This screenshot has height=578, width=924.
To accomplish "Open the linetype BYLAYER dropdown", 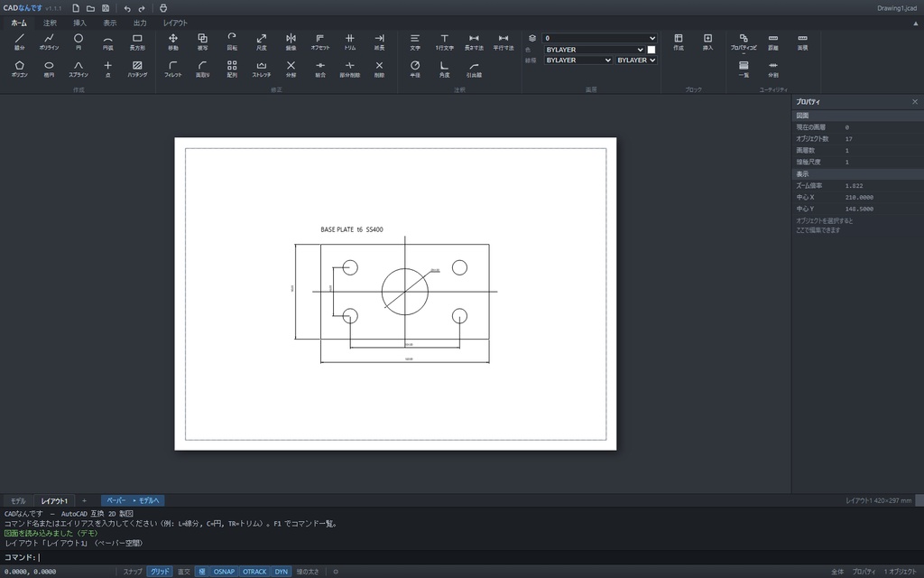I will [x=578, y=61].
